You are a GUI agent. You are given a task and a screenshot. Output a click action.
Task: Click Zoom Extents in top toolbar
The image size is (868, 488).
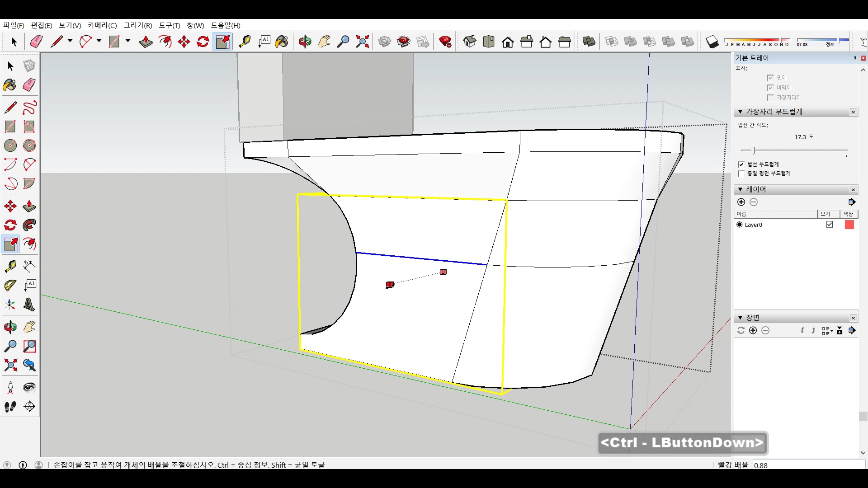pyautogui.click(x=362, y=42)
